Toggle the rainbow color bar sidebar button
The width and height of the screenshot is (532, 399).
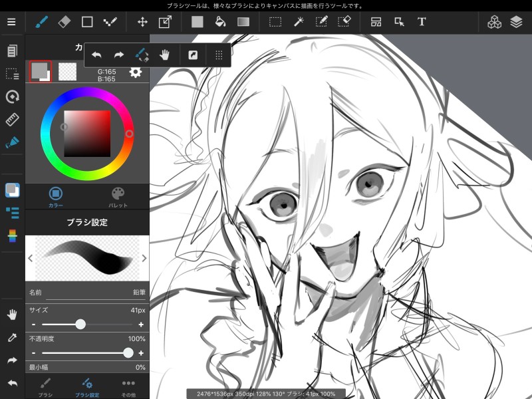[12, 236]
